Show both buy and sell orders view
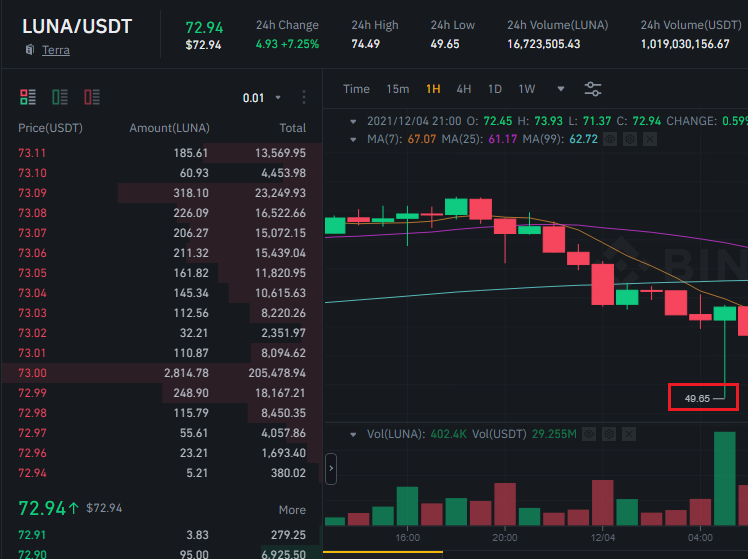 pyautogui.click(x=28, y=97)
